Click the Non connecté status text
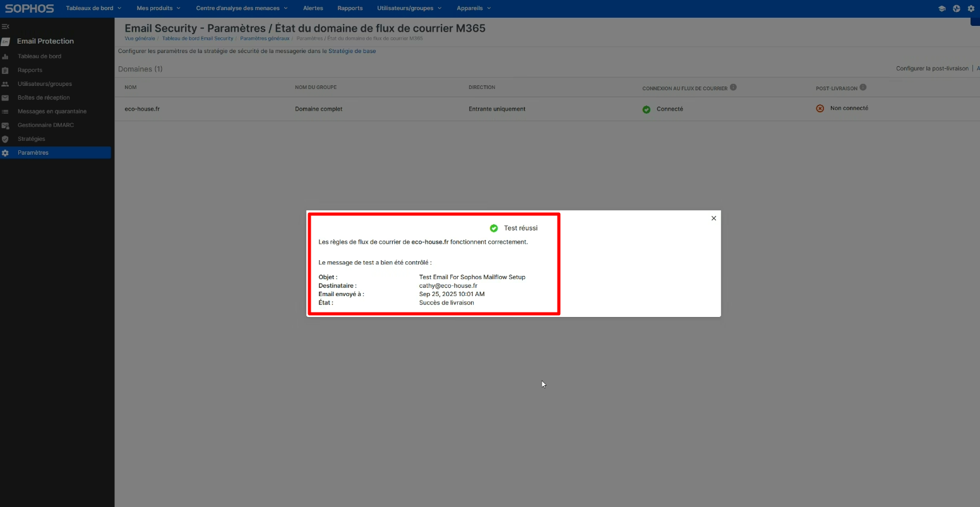Screen dimensions: 980x507 coord(849,109)
